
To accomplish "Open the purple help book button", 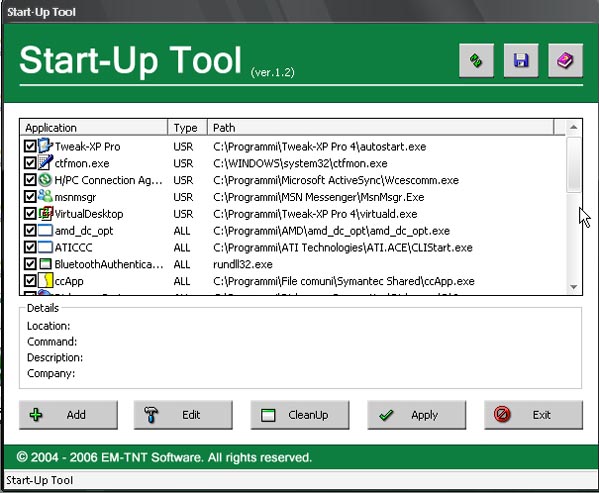I will (x=565, y=61).
